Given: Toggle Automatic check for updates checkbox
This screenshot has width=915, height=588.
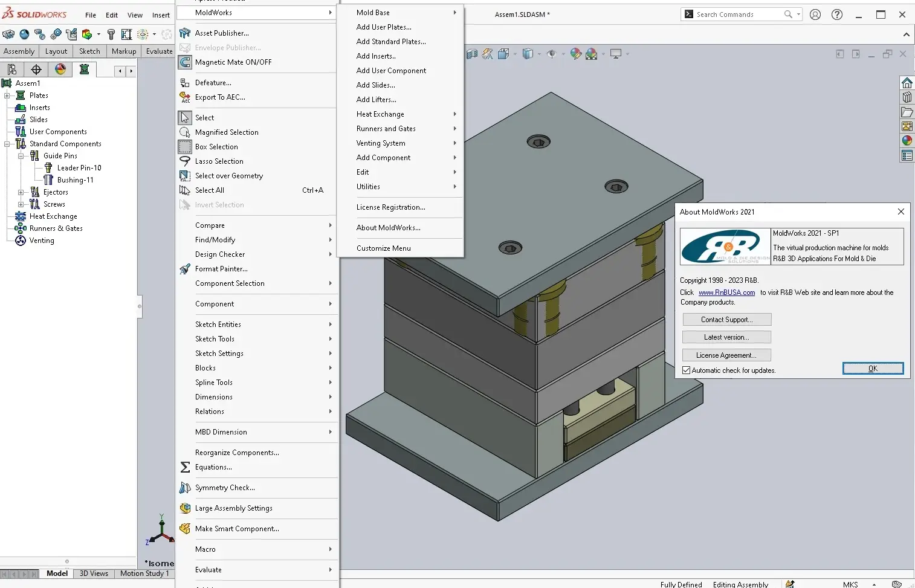Looking at the screenshot, I should pyautogui.click(x=687, y=370).
